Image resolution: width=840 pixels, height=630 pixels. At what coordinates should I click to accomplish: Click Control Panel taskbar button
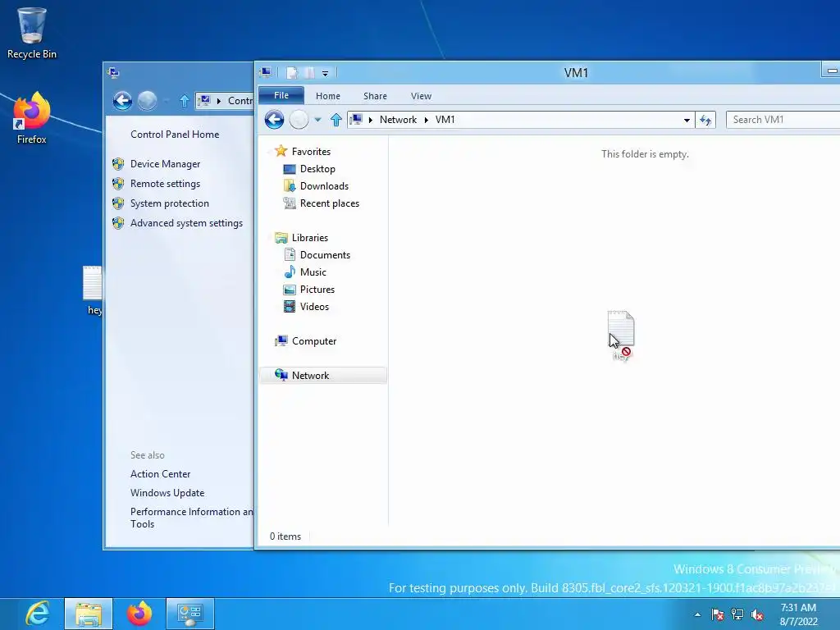190,614
